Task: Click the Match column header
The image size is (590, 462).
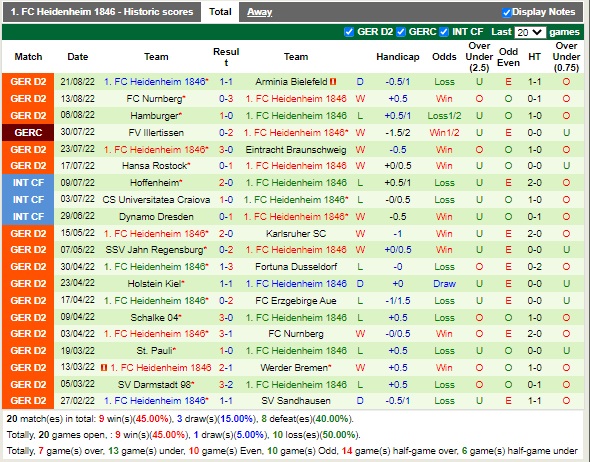Action: [28, 57]
